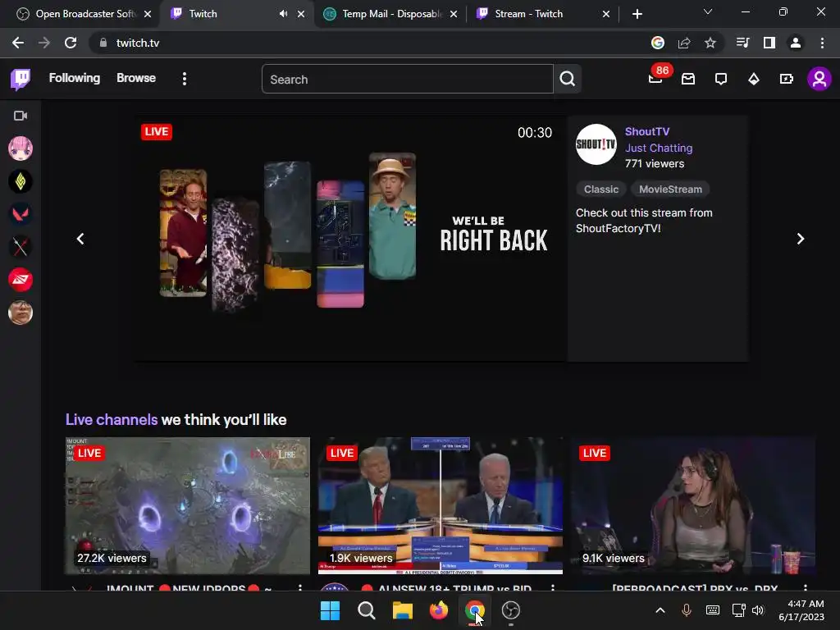Open the 9.1K viewers stream thumbnail
The height and width of the screenshot is (630, 840).
693,505
